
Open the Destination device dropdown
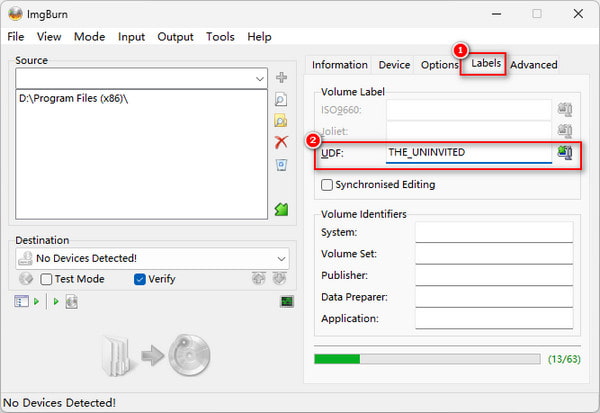pyautogui.click(x=280, y=258)
